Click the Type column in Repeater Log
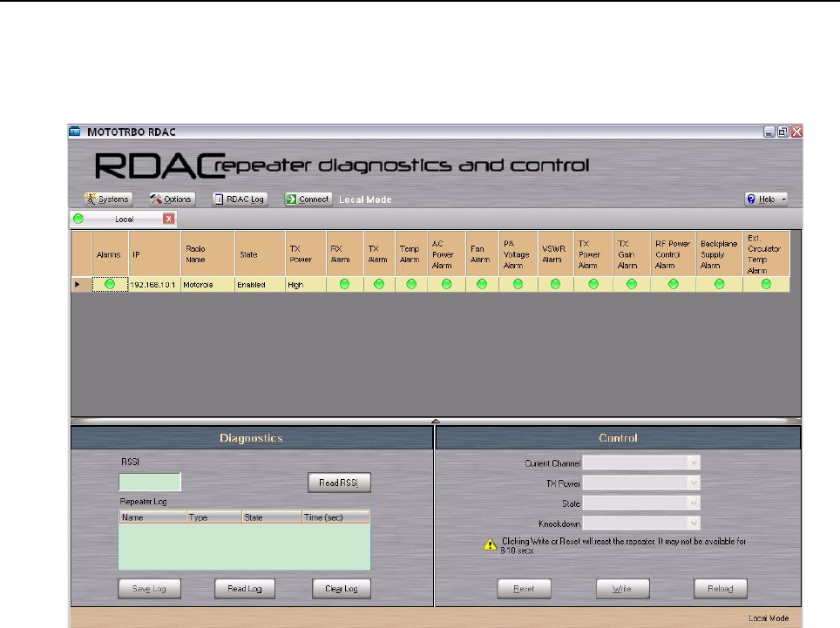Screen dimensions: 840x628 click(213, 517)
